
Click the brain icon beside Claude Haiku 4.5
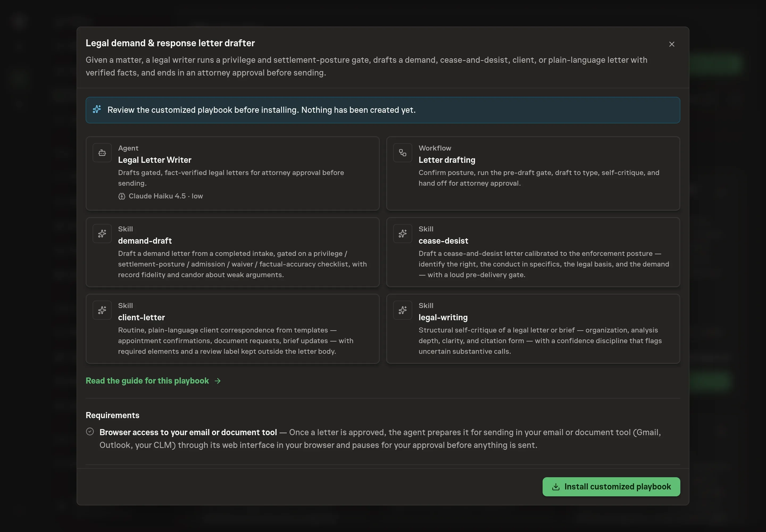pyautogui.click(x=122, y=196)
